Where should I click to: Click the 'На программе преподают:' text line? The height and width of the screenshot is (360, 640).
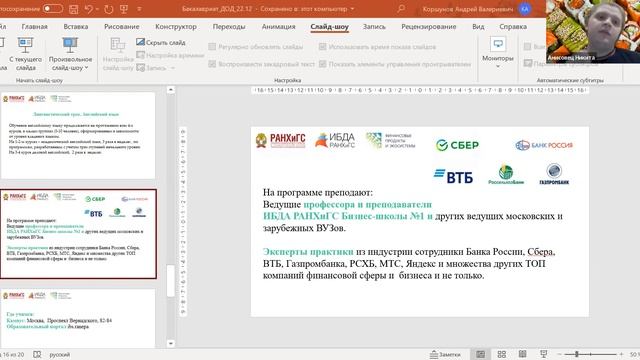(318, 192)
